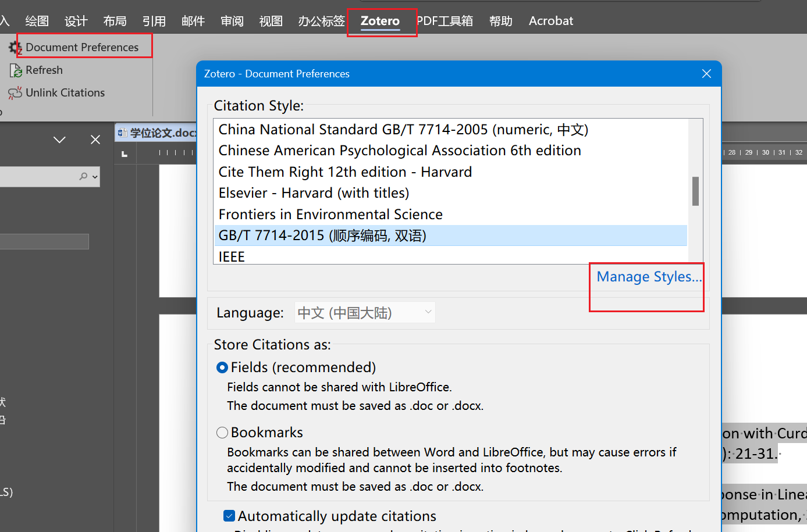The width and height of the screenshot is (807, 532).
Task: Click the Refresh icon in Zotero ribbon
Action: [x=16, y=70]
